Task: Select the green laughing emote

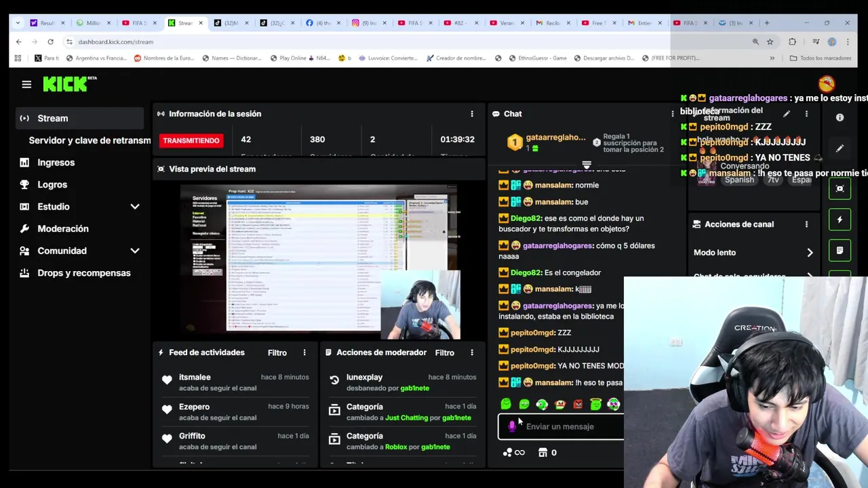Action: (524, 405)
